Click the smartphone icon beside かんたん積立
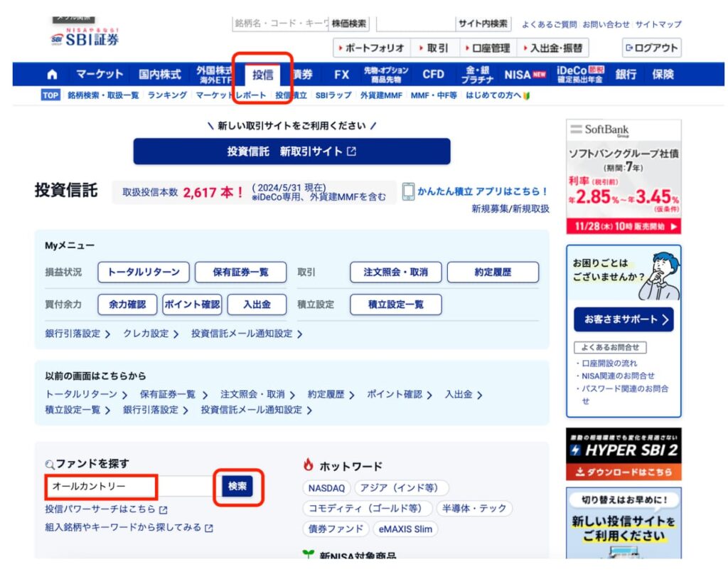 tap(408, 191)
